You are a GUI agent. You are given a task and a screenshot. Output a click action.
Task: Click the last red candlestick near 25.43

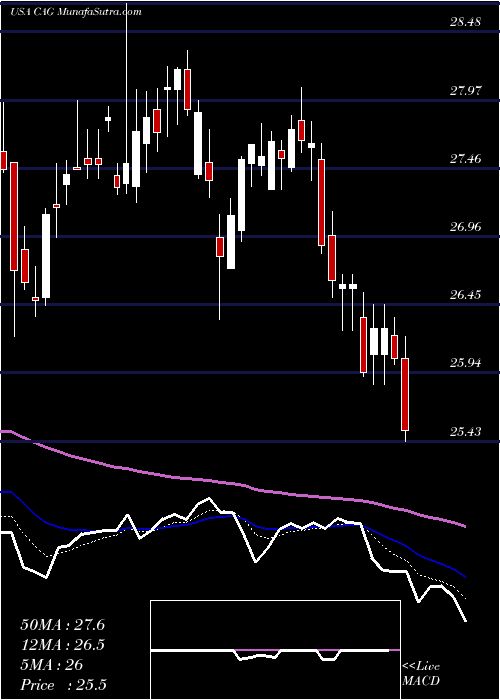tap(405, 394)
